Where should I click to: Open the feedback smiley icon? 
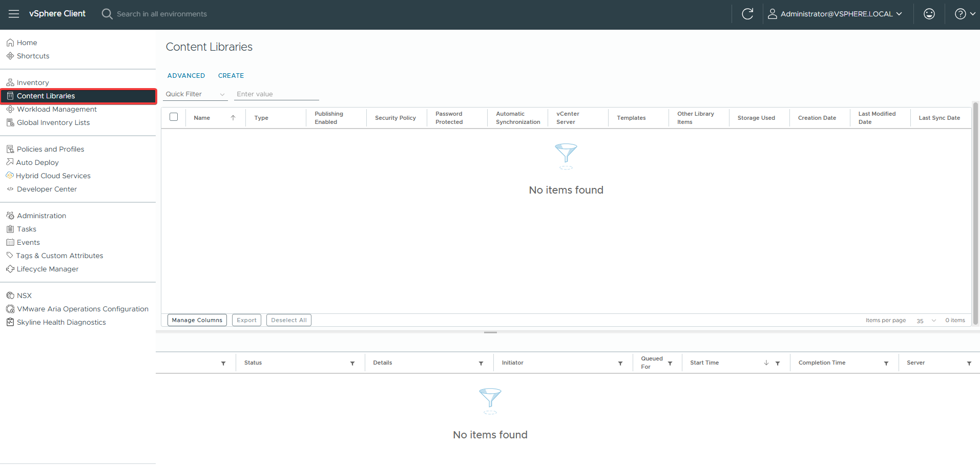[929, 14]
